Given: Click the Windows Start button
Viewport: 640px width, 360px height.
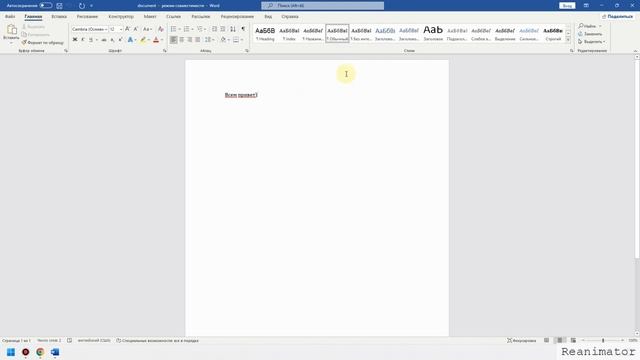Looking at the screenshot, I should (x=11, y=352).
